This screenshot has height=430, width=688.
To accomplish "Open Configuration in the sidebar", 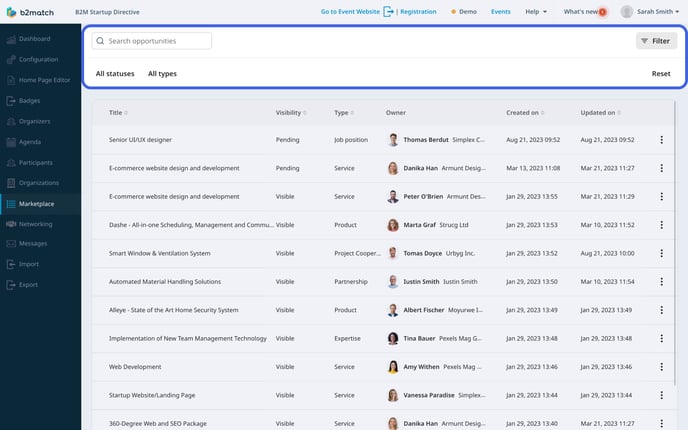I will point(38,59).
